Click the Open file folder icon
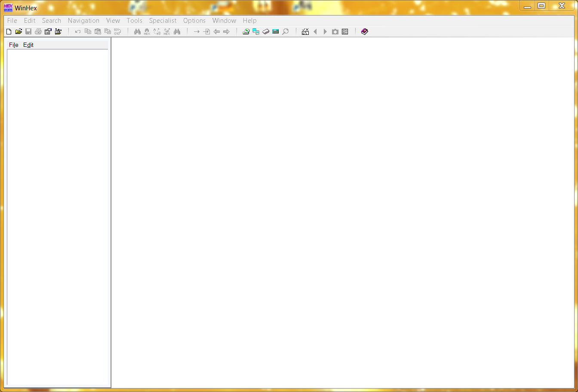 (18, 31)
